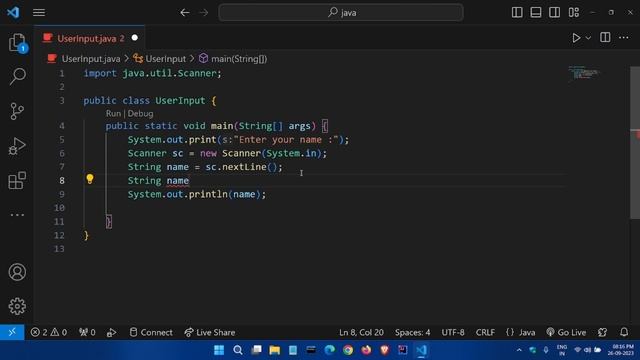This screenshot has height=360, width=640.
Task: Open the Source Control view
Action: [17, 111]
